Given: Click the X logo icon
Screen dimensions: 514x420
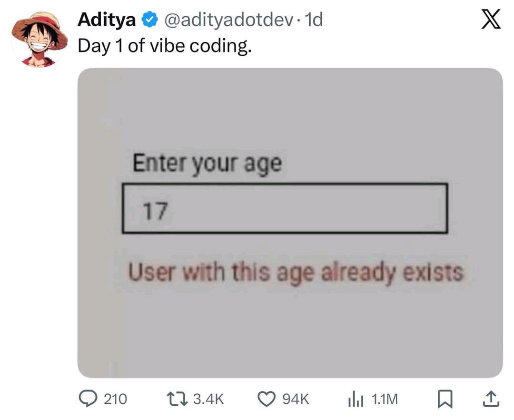Looking at the screenshot, I should pos(491,20).
